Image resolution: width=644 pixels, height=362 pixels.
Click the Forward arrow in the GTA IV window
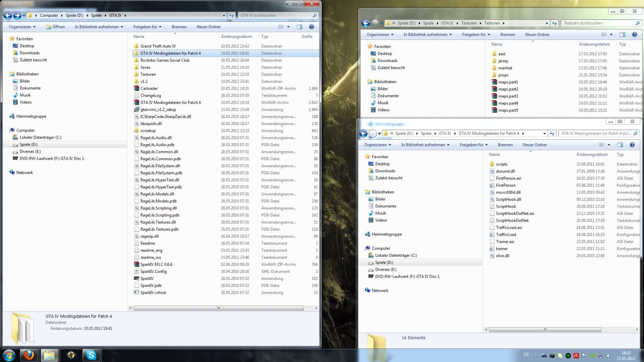17,15
